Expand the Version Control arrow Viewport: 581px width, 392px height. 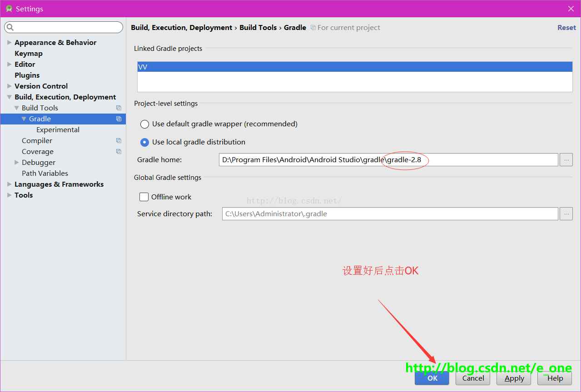tap(10, 86)
